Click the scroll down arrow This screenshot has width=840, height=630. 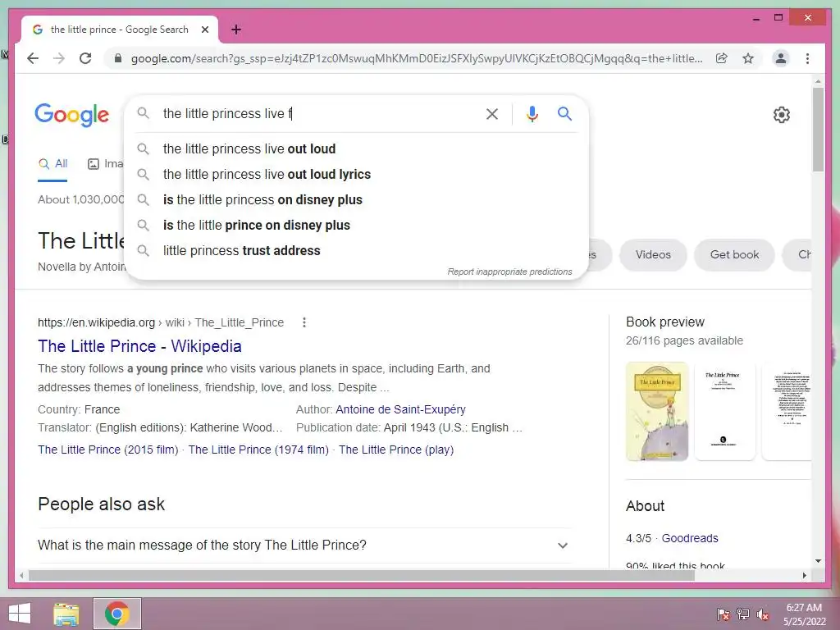pyautogui.click(x=818, y=561)
